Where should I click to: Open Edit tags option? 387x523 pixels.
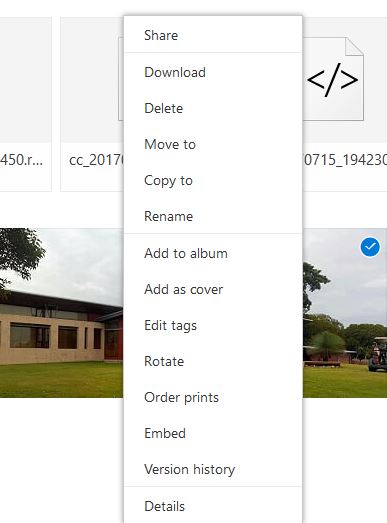click(213, 325)
